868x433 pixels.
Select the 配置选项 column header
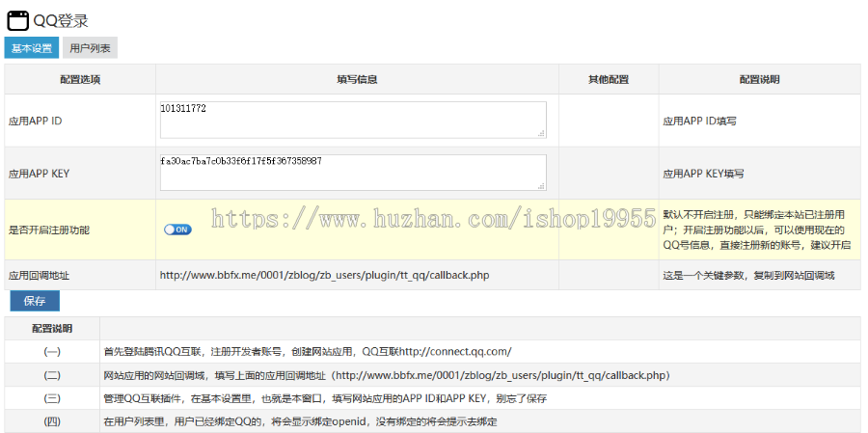click(80, 80)
